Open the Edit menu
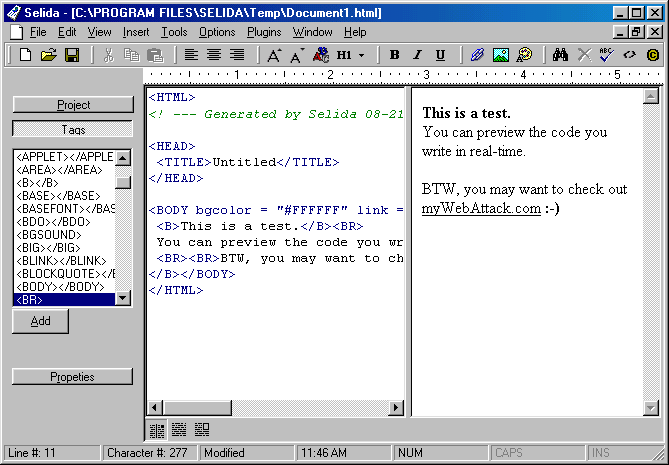669x465 pixels. click(x=67, y=32)
